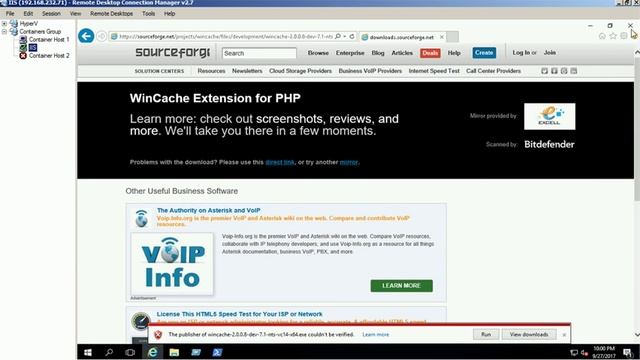Click the Join link
This screenshot has width=640, height=360.
550,53
